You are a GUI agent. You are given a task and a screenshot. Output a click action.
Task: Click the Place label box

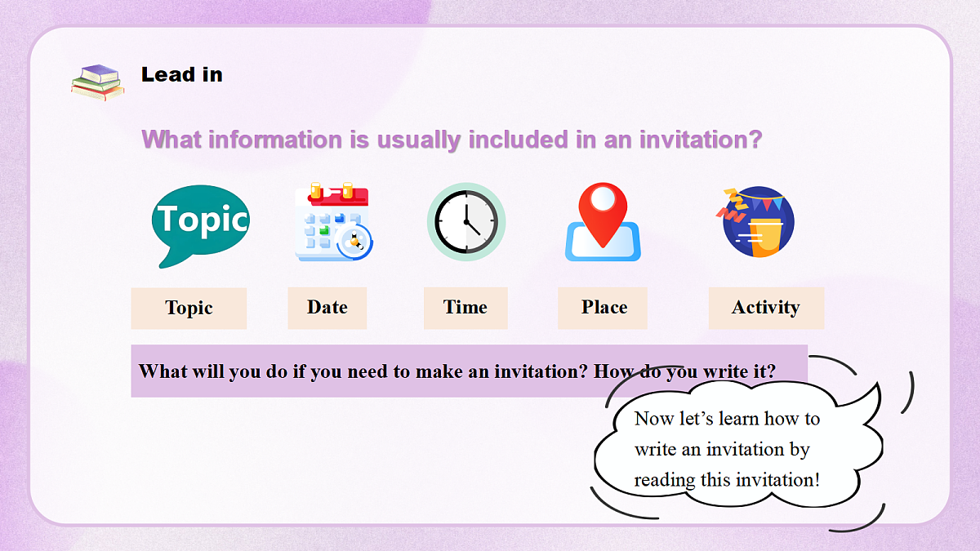pyautogui.click(x=603, y=308)
